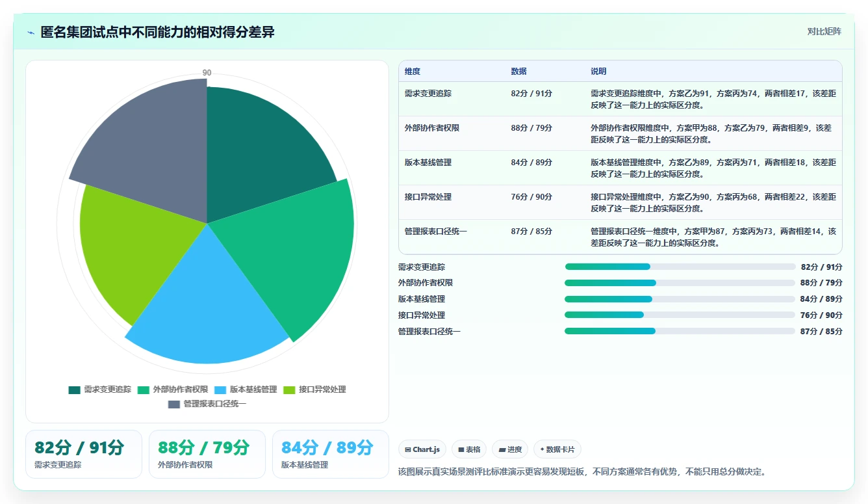Screen dimensions: 868x504
Task: Click the Chart.js tag chip
Action: coord(422,449)
